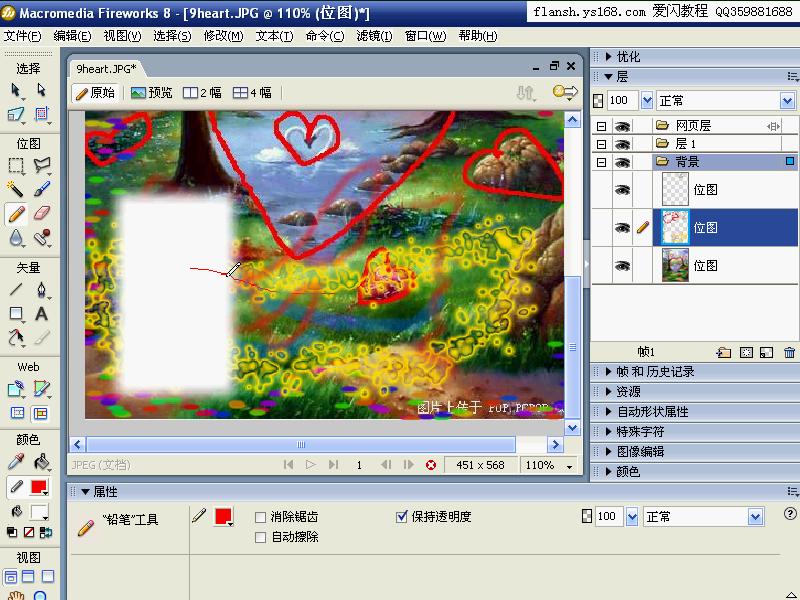Click the Hide Slices and Hotspots icon
Image resolution: width=800 pixels, height=600 pixels.
[x=17, y=413]
